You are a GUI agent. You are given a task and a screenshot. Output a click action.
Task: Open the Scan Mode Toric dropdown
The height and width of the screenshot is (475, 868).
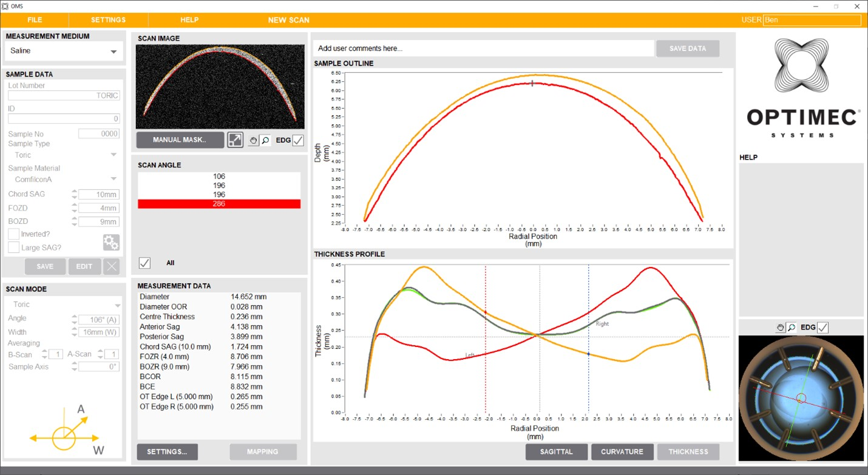click(63, 304)
